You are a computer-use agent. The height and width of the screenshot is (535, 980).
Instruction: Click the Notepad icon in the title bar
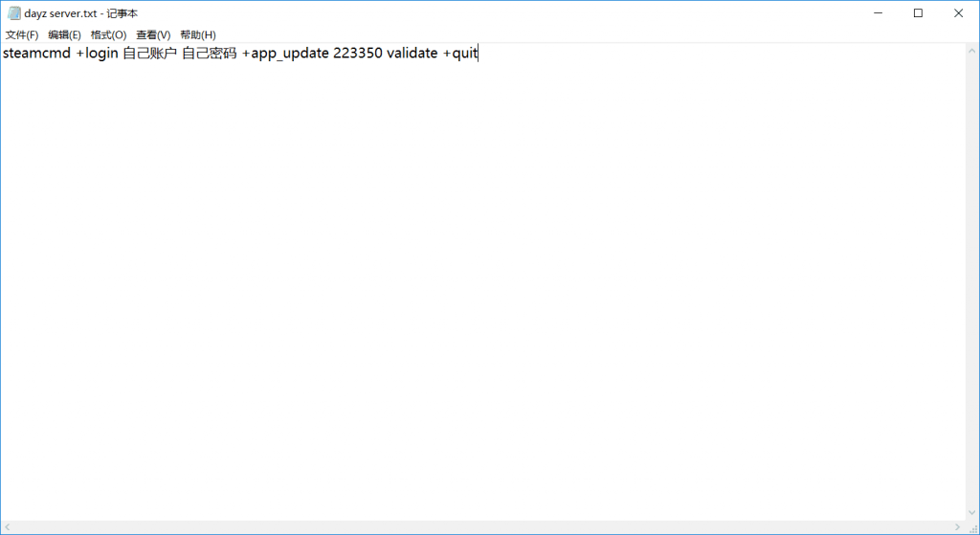tap(13, 13)
